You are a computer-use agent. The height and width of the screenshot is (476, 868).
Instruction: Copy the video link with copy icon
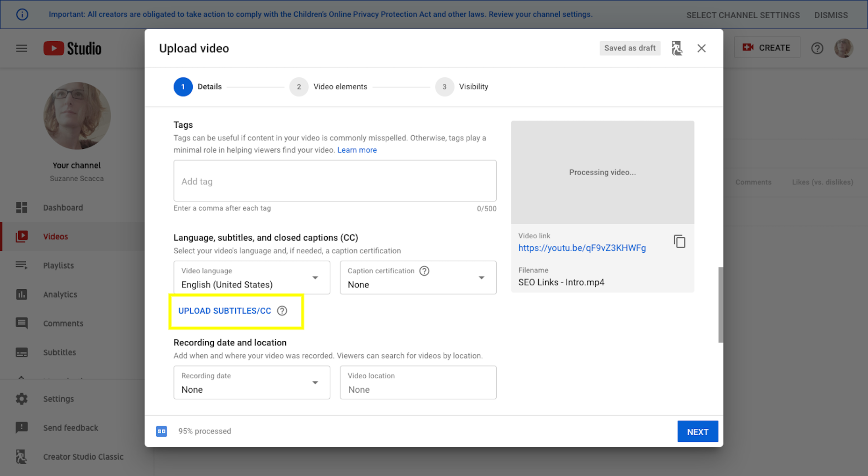(680, 242)
